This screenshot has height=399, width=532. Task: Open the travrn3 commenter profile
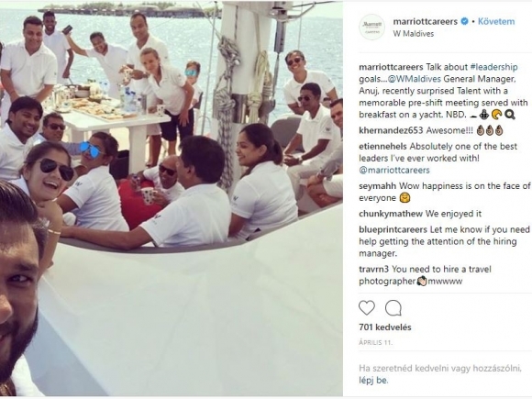374,270
